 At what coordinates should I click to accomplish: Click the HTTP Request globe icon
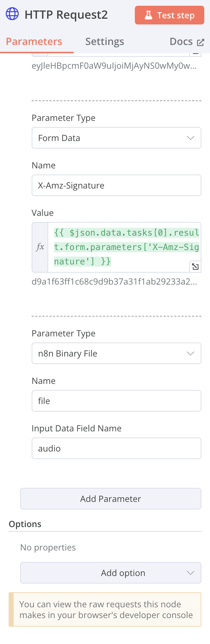(12, 14)
